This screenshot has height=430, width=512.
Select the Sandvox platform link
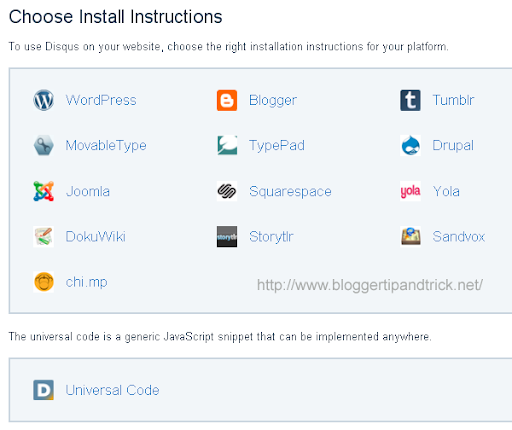[458, 237]
